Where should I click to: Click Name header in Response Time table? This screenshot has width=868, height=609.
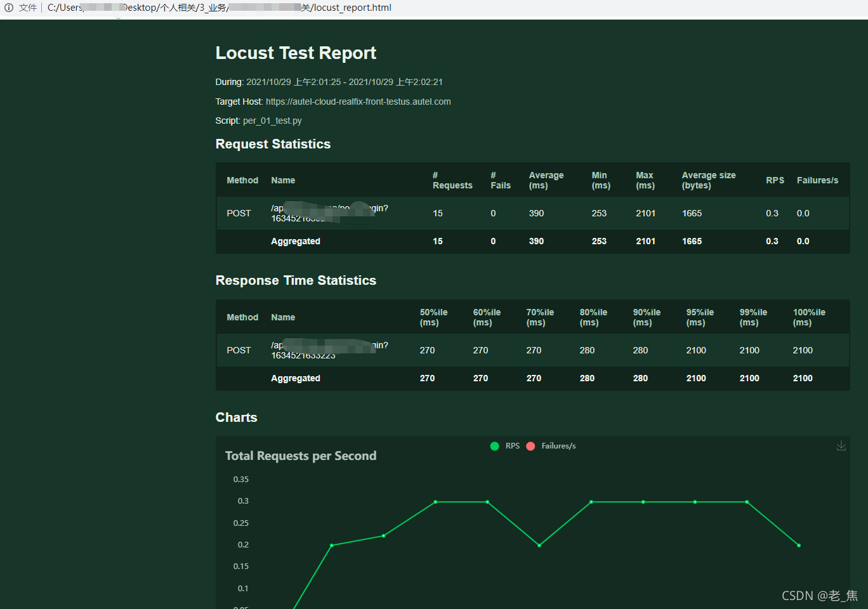pos(283,317)
